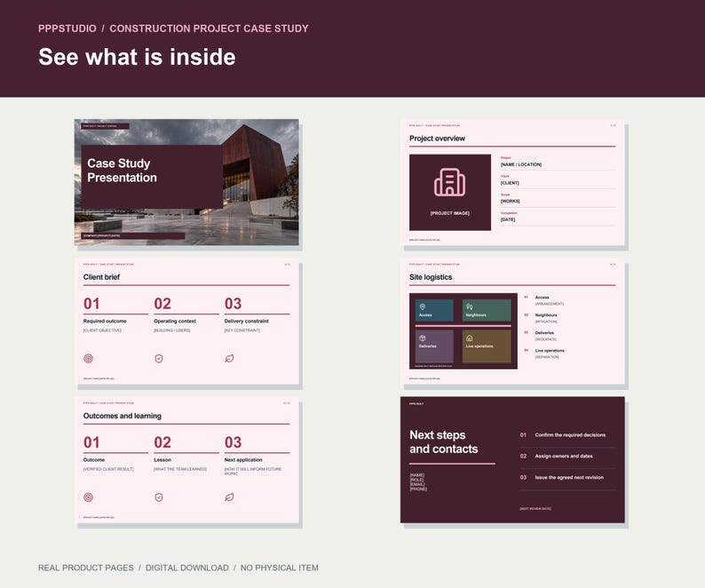The height and width of the screenshot is (588, 705).
Task: Click the [CLIENT] placeholder field
Action: click(x=510, y=183)
